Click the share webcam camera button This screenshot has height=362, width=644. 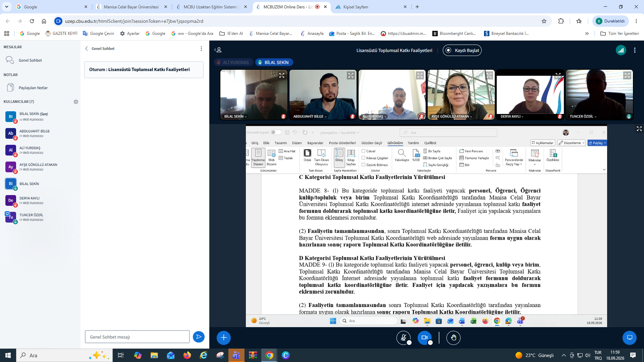tap(425, 338)
